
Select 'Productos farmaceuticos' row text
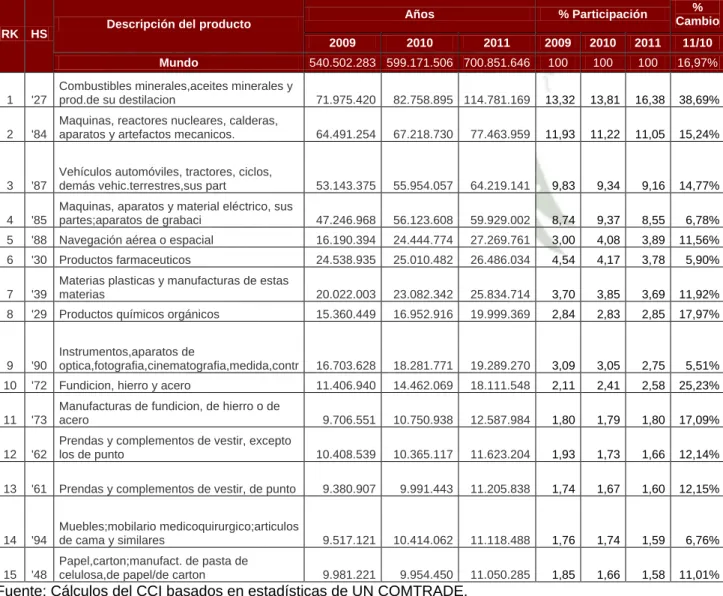point(124,260)
